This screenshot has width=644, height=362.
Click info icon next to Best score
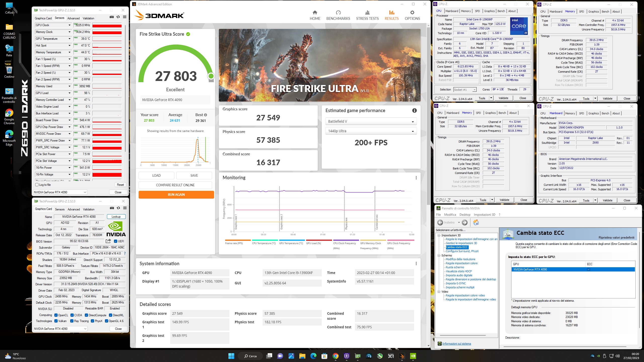206,115
